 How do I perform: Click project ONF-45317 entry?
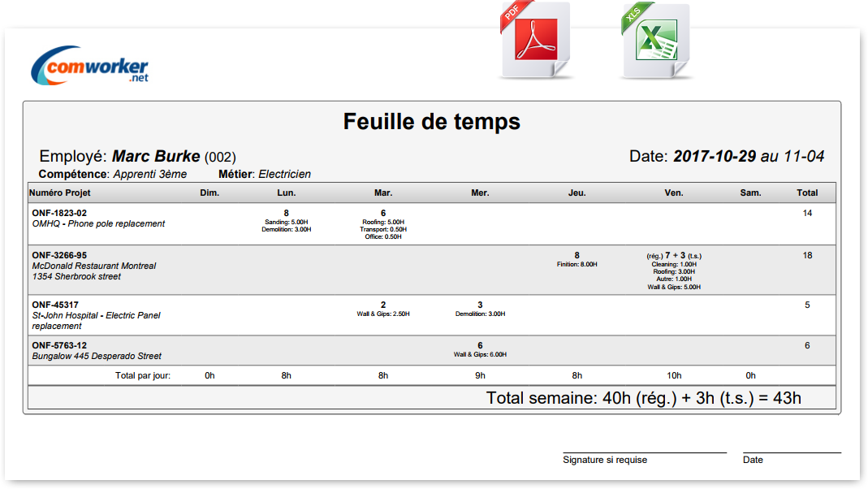[55, 305]
